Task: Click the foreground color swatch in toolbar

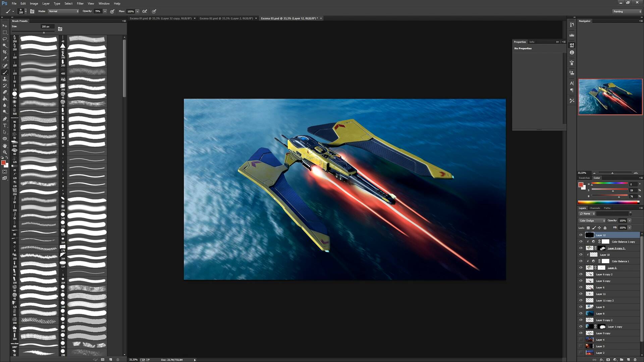Action: point(3,163)
